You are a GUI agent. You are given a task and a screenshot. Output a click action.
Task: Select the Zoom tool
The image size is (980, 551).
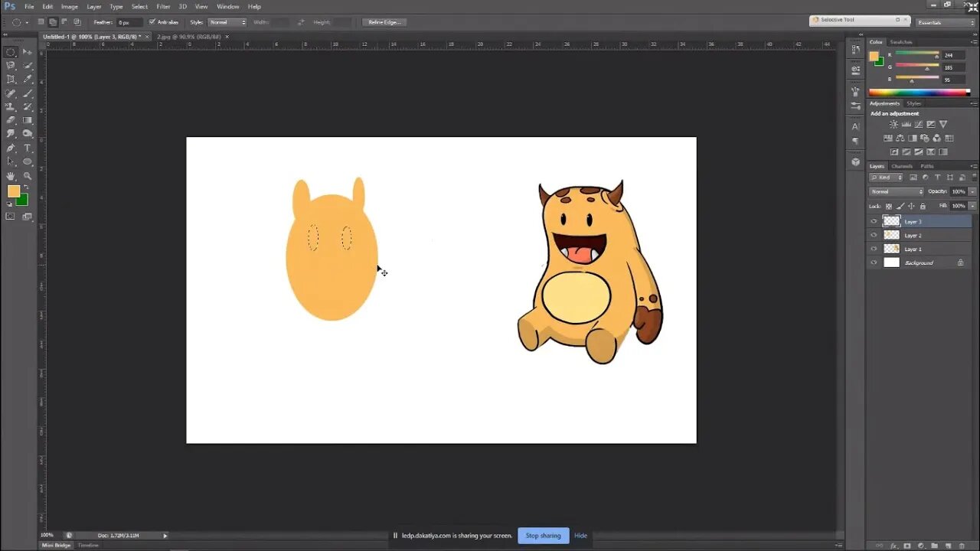(28, 176)
